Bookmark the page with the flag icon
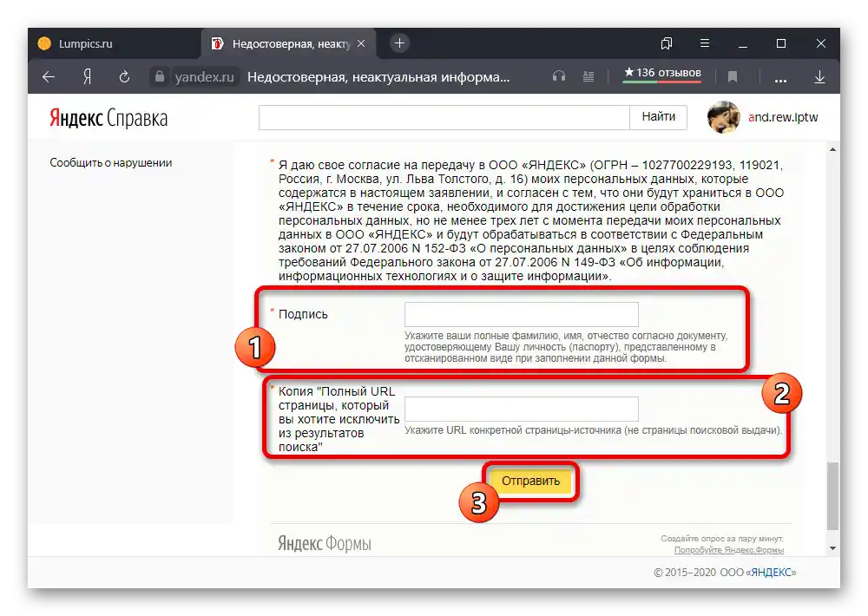The height and width of the screenshot is (616, 868). click(733, 76)
